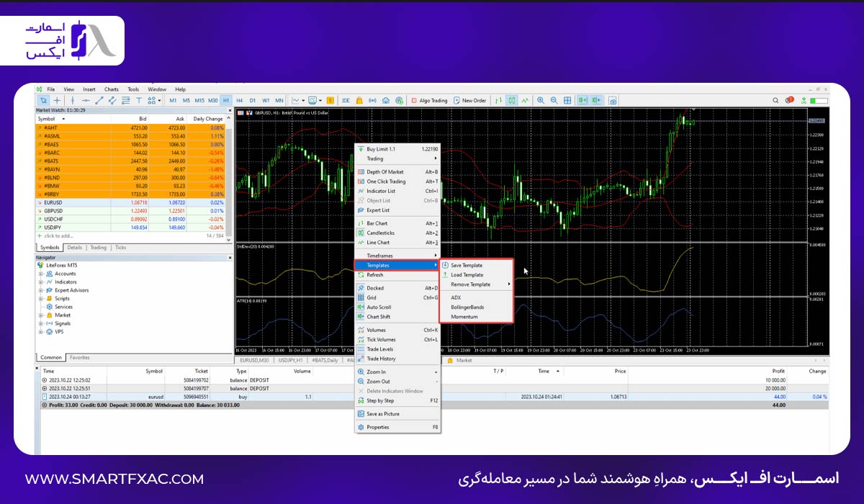
Task: Select the M15 timeframe button
Action: pos(199,100)
